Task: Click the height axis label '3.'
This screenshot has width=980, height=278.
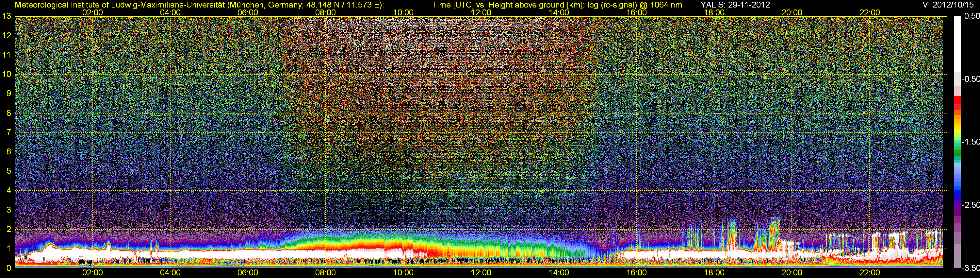Action: tap(9, 210)
